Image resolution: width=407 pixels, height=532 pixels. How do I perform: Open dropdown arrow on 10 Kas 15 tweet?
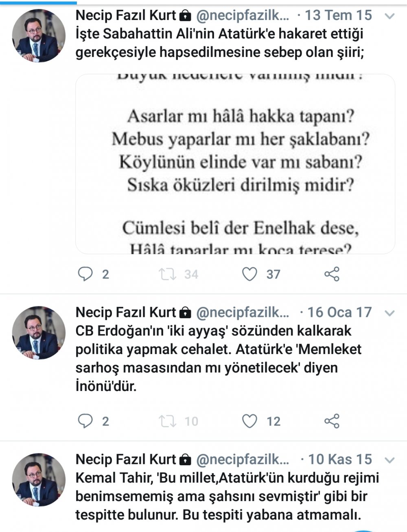coord(389,460)
